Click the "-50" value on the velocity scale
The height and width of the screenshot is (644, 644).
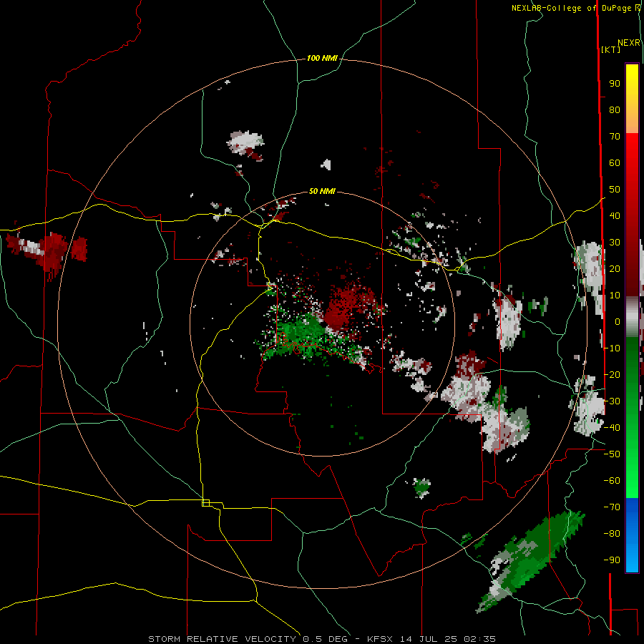[x=612, y=454]
